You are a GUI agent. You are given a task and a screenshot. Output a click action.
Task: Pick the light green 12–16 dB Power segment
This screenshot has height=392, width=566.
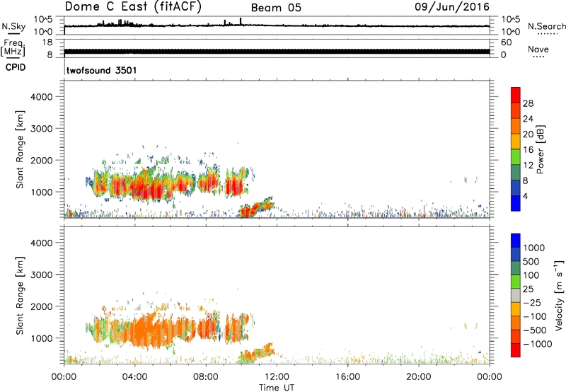pos(516,157)
